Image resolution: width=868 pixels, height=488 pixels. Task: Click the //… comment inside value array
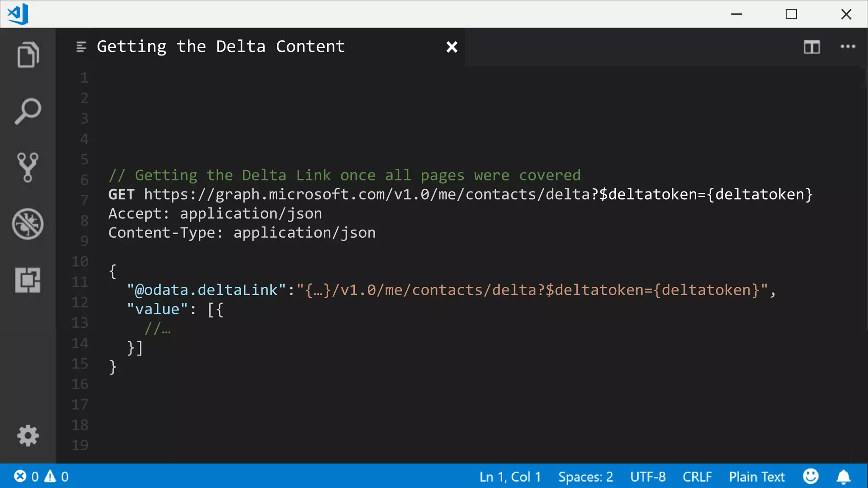click(158, 328)
